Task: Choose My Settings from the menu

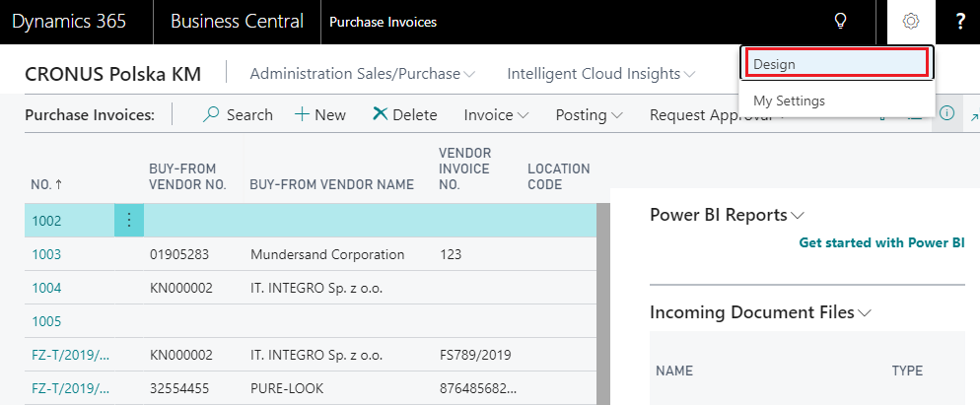Action: pyautogui.click(x=837, y=101)
